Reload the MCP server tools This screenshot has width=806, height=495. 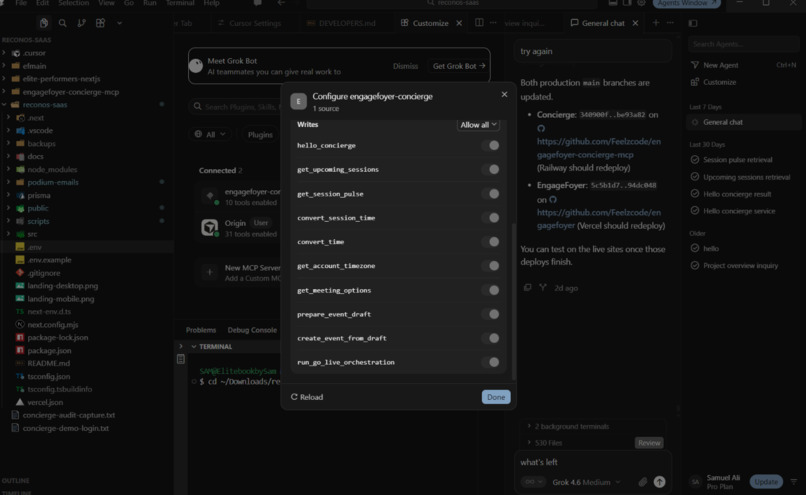coord(307,397)
